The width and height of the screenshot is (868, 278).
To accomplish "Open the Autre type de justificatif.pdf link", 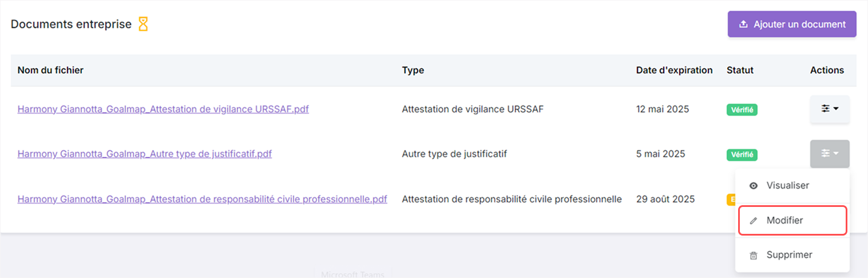I will (145, 154).
